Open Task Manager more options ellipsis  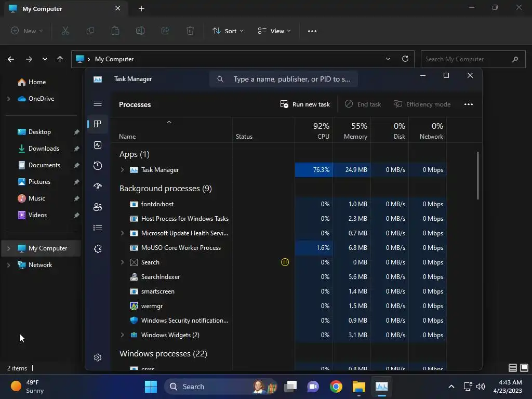[469, 104]
